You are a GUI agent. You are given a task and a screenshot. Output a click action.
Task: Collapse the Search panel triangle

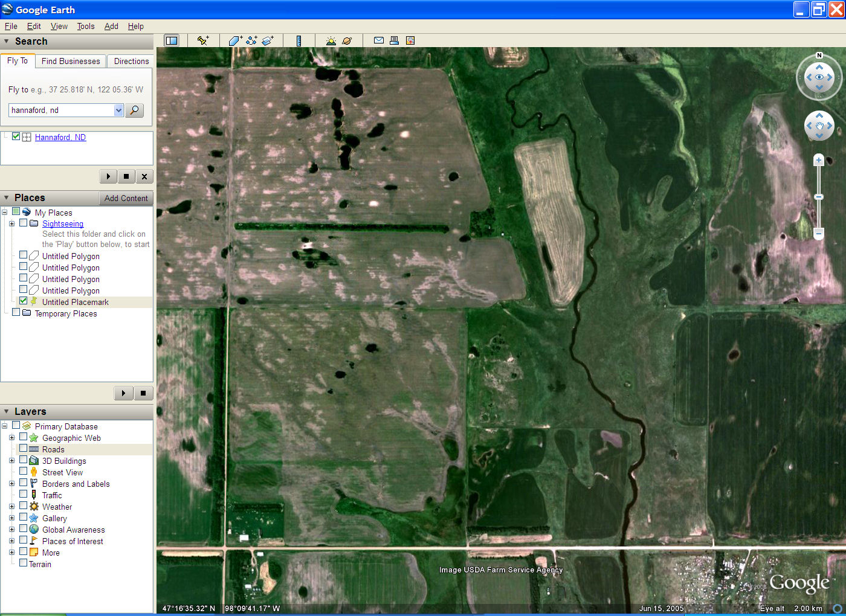[x=7, y=41]
